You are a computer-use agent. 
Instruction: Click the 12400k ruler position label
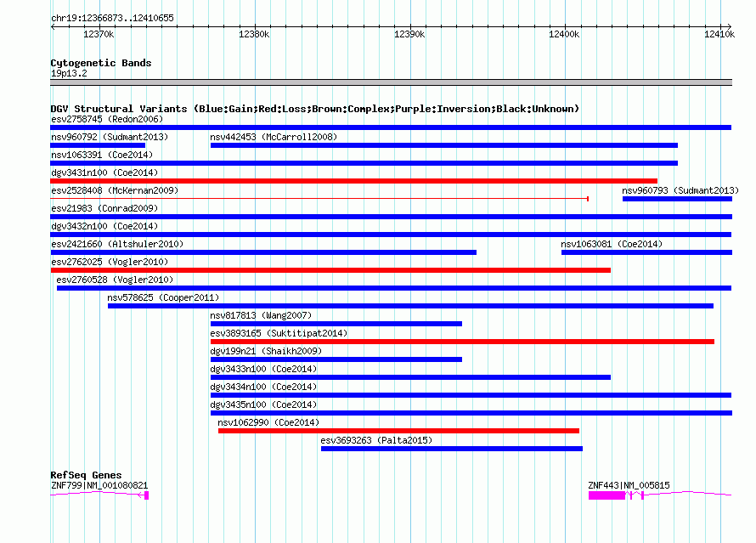pos(564,34)
